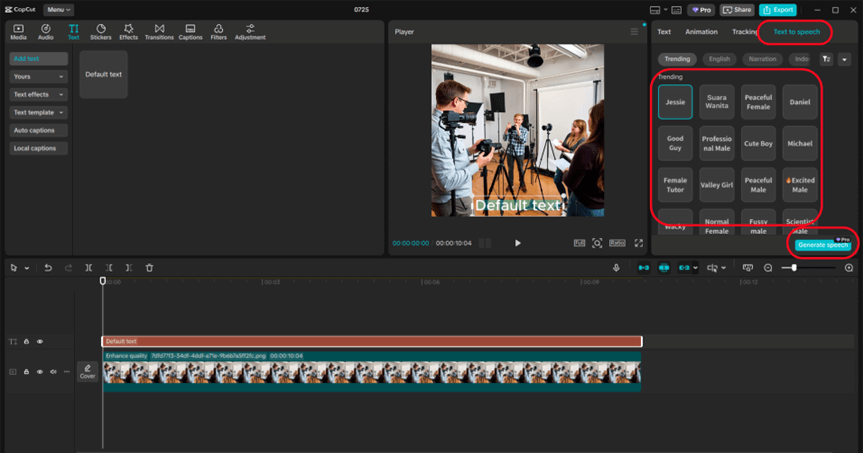Expand the Text template dropdown
Viewport: 863px width, 453px height.
[38, 112]
